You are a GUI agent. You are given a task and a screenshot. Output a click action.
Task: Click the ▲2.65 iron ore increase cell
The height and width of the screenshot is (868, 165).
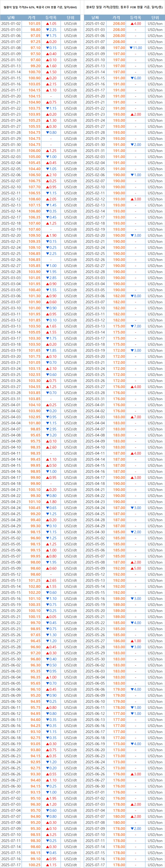pos(51,580)
